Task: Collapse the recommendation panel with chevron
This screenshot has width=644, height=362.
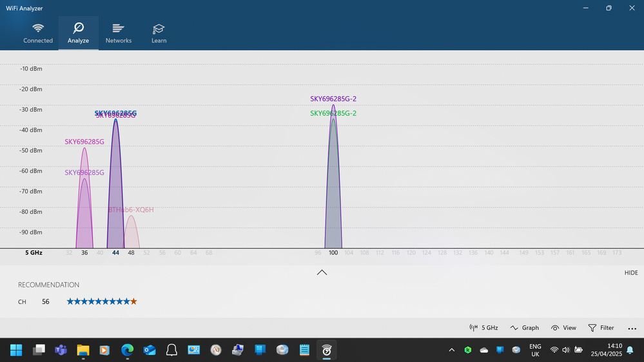Action: pyautogui.click(x=322, y=272)
